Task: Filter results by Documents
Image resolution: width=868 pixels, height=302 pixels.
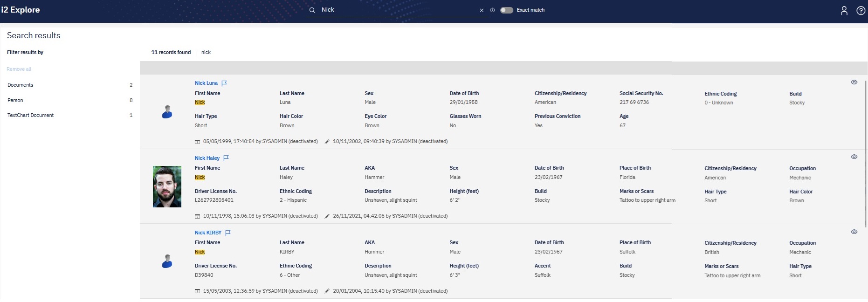Action: click(x=70, y=85)
